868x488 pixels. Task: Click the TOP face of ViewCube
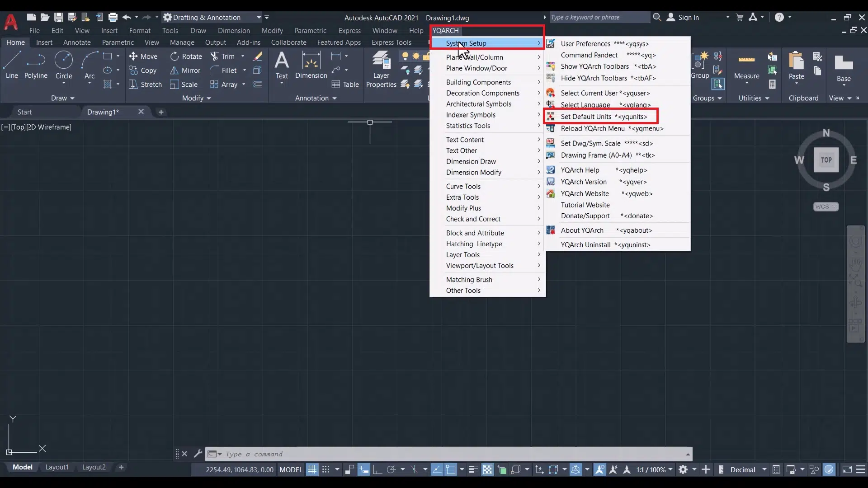click(x=826, y=160)
